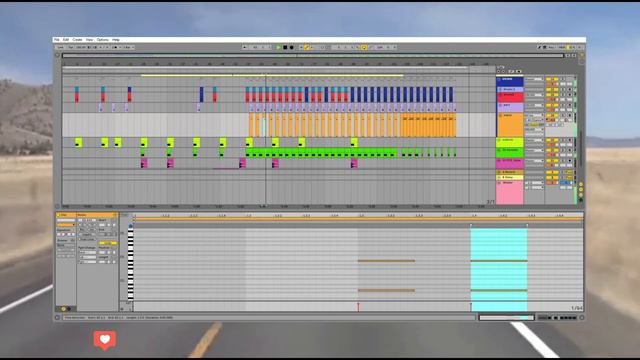Select the B Delay return track

510,178
